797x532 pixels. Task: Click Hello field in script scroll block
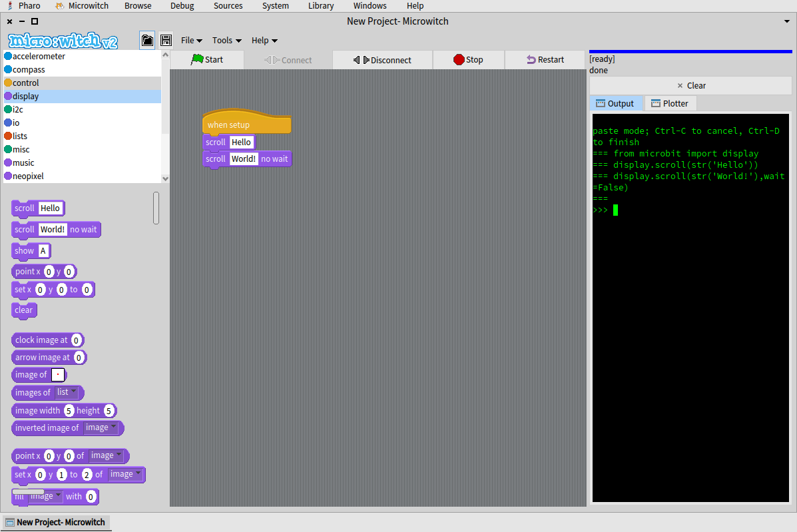[241, 142]
